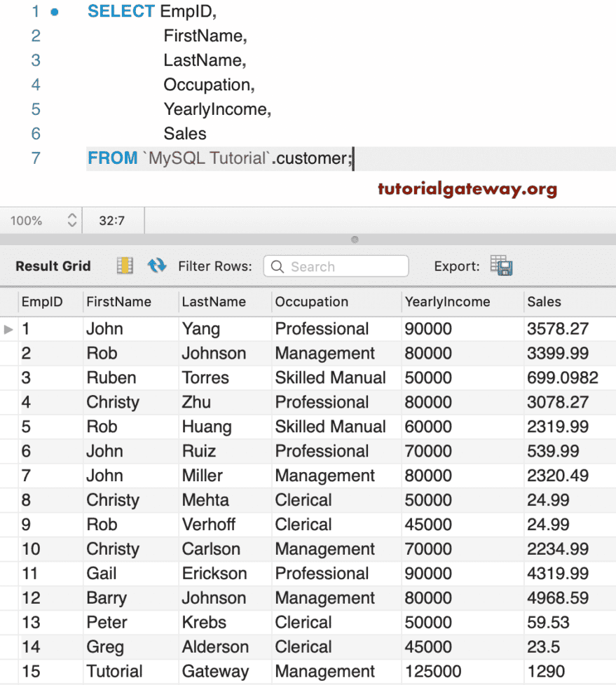
Task: Click the blue statement marker dot on line 1
Action: [x=55, y=12]
